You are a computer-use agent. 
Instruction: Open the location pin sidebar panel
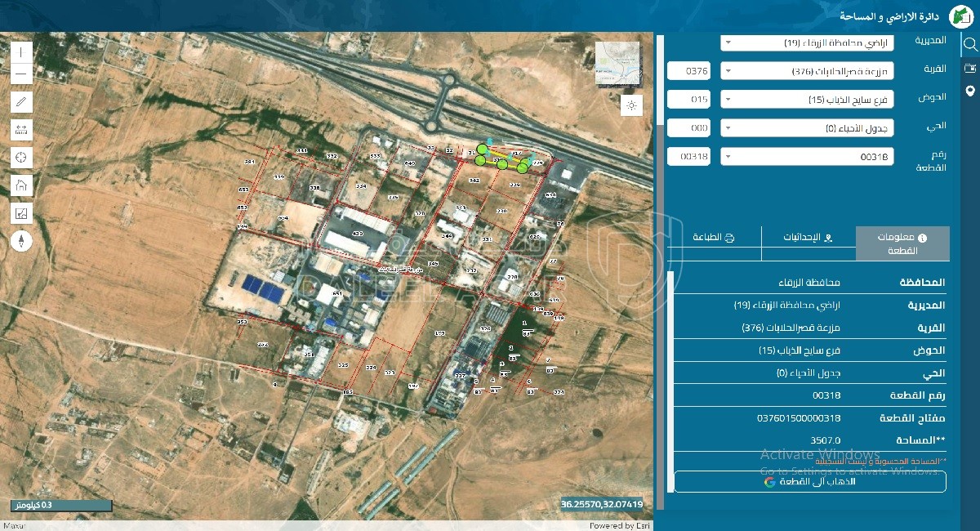969,91
